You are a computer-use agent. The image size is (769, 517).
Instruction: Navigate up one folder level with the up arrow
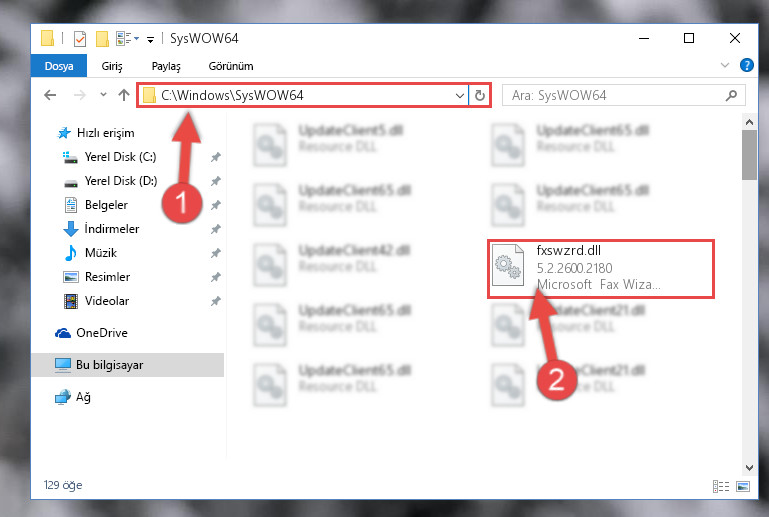coord(124,95)
